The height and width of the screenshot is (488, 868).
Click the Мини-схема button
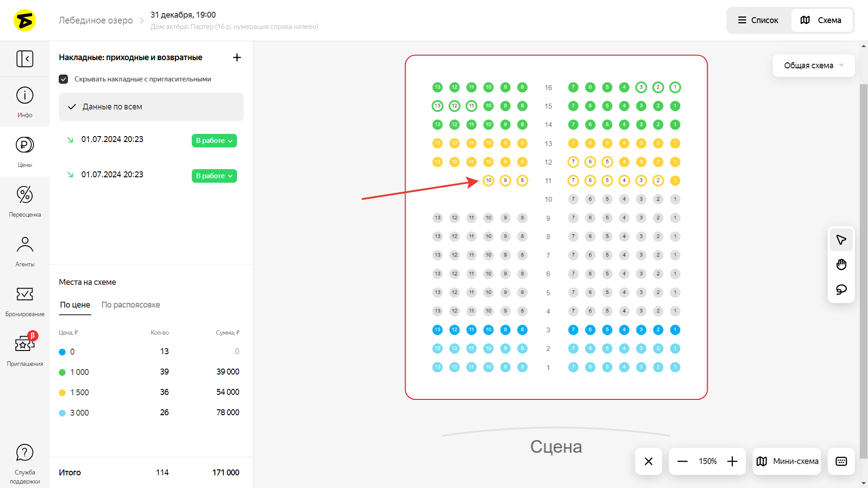pos(787,461)
